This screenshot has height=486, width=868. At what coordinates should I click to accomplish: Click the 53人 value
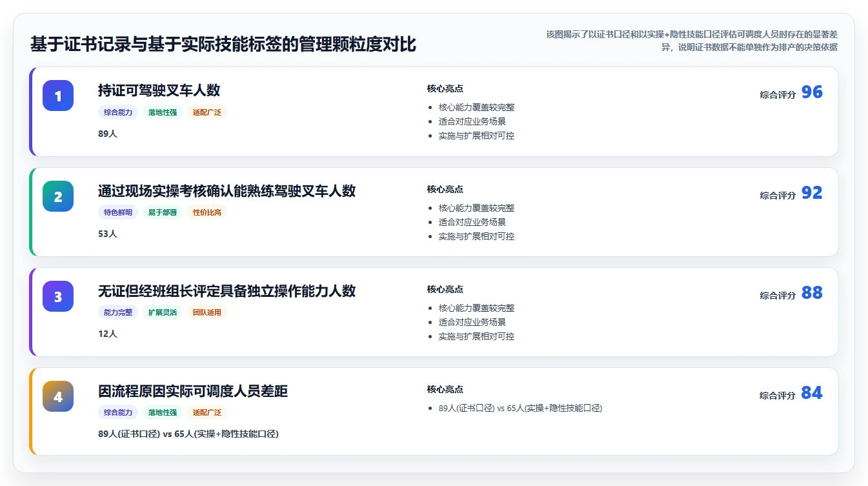tap(108, 234)
